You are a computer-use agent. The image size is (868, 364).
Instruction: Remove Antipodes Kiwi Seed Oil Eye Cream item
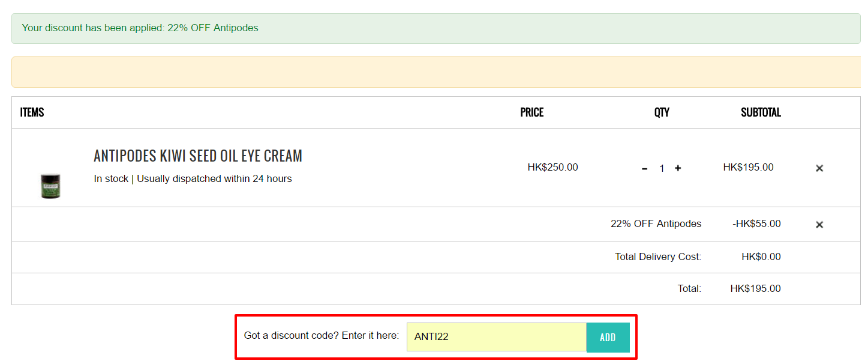click(x=819, y=168)
